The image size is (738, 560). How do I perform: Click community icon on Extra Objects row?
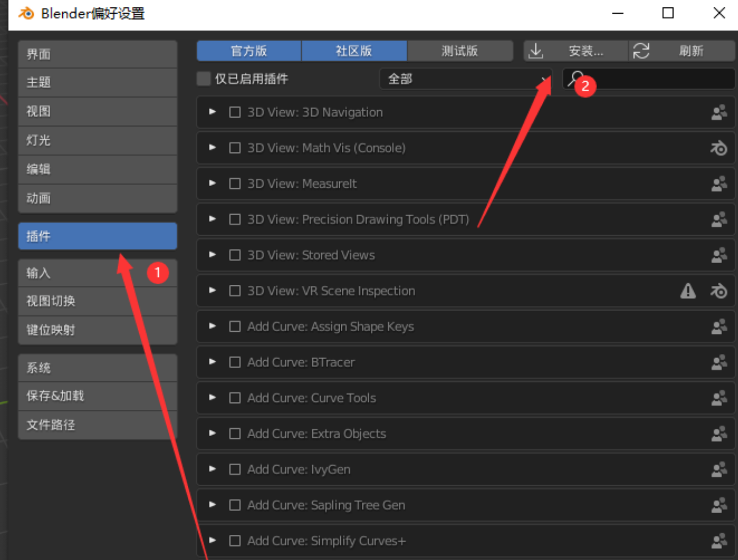click(719, 433)
